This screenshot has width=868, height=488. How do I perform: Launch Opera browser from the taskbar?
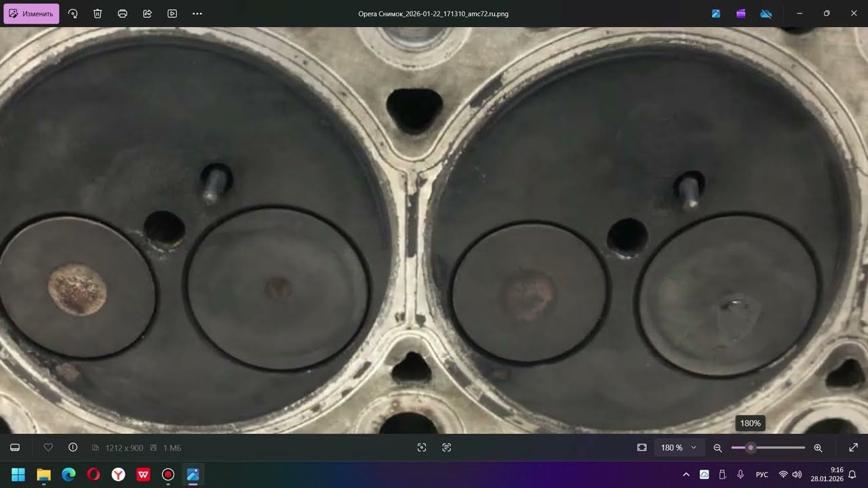coord(94,474)
